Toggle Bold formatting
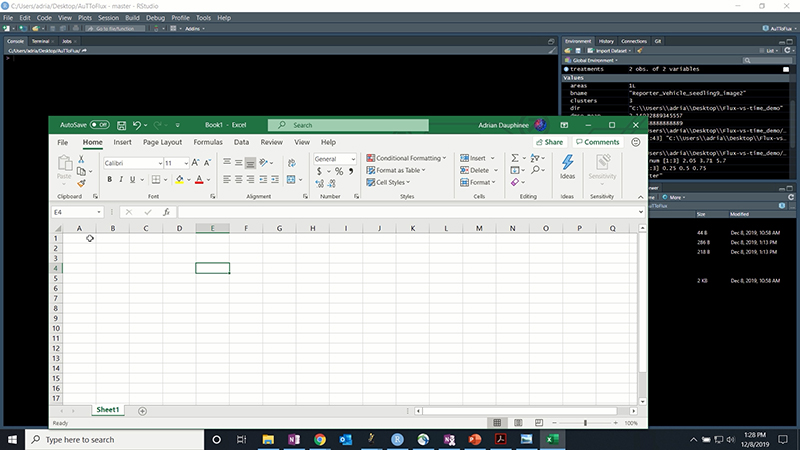The image size is (800, 450). (x=109, y=180)
